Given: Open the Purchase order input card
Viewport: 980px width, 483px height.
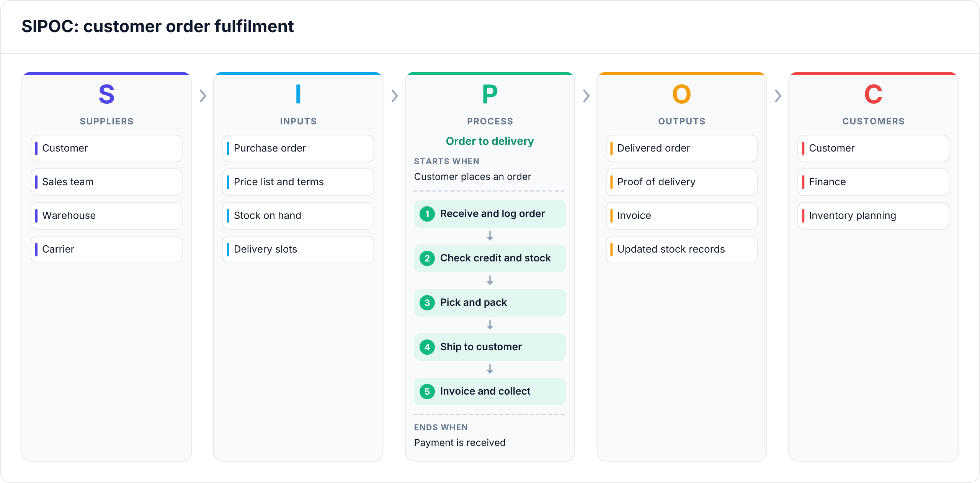Looking at the screenshot, I should click(298, 148).
